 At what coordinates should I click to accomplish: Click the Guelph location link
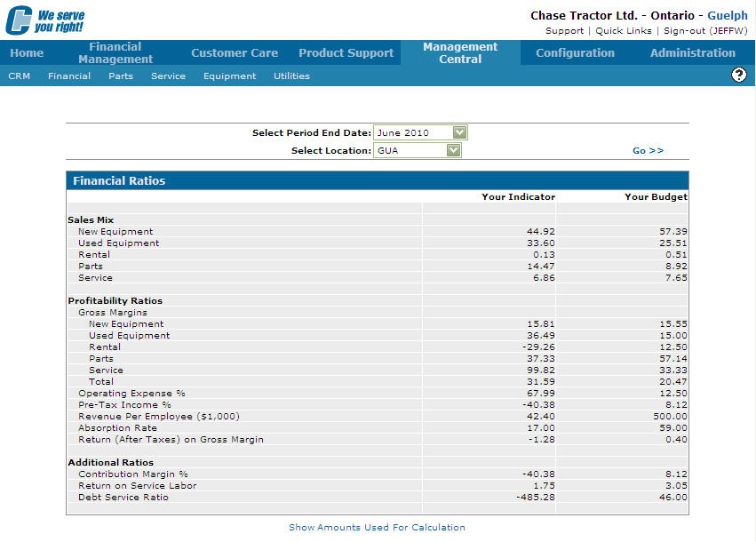click(727, 15)
